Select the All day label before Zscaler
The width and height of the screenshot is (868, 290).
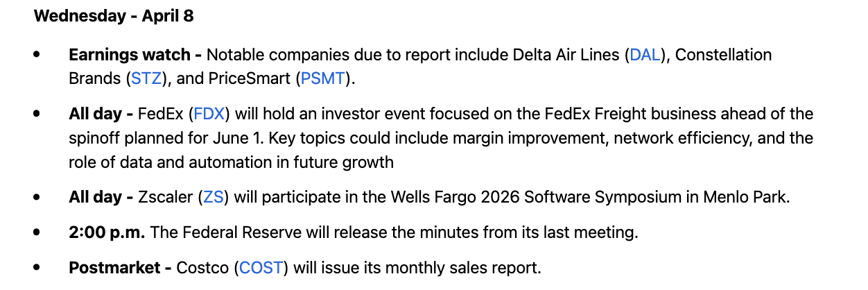[x=101, y=197]
